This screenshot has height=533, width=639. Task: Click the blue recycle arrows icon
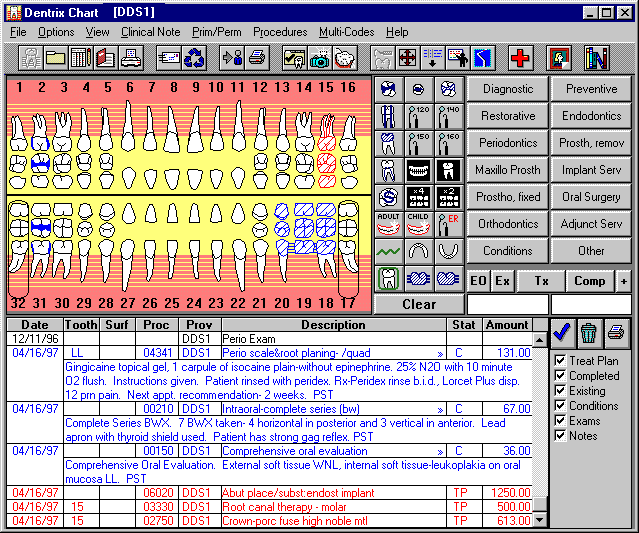[x=194, y=58]
